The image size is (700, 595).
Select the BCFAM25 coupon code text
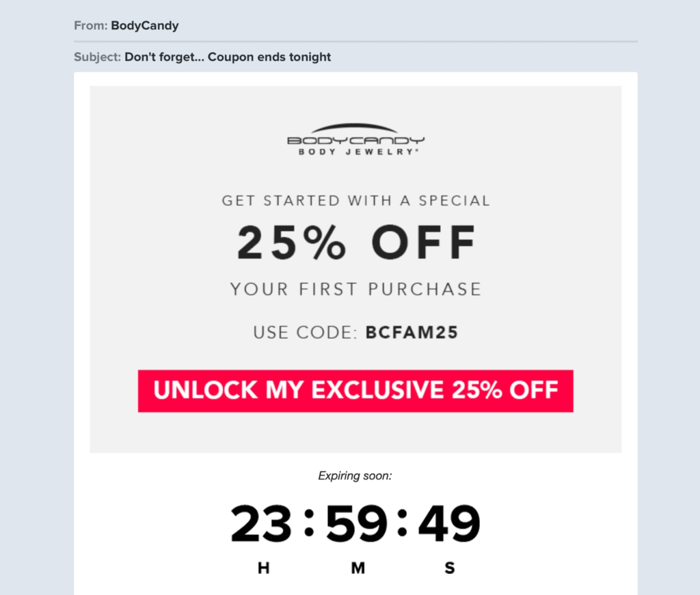click(x=412, y=333)
